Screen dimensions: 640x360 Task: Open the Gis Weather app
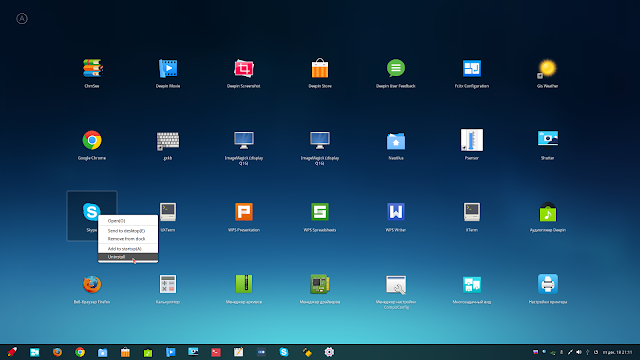547,68
